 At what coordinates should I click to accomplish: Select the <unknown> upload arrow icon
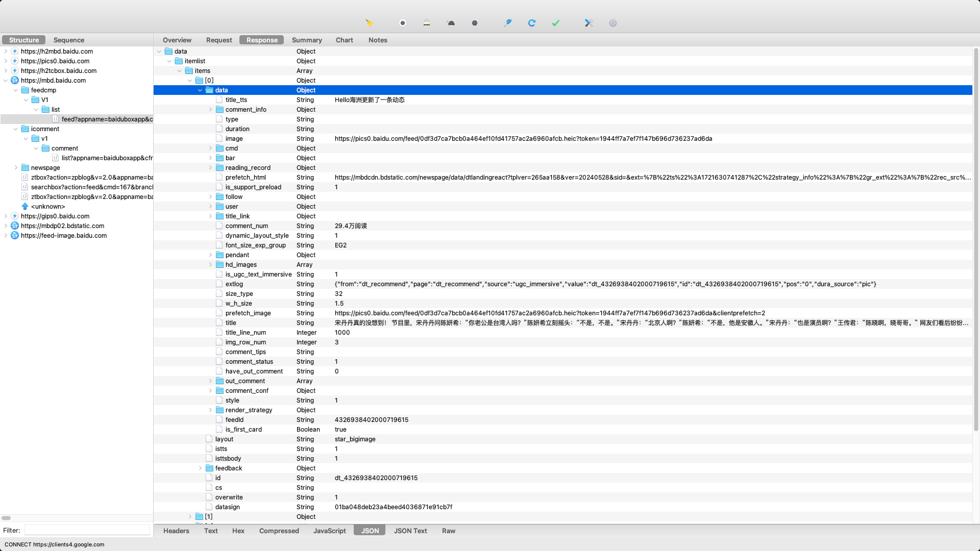(25, 206)
